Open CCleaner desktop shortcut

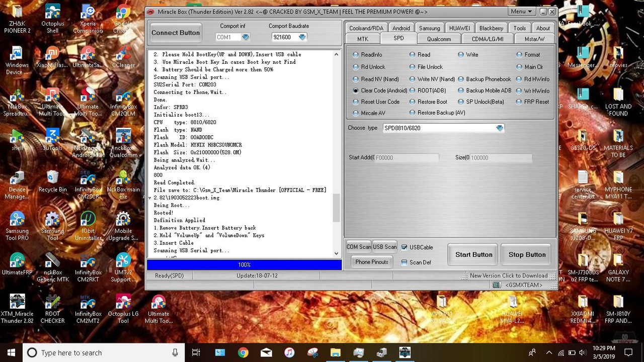coord(123,57)
